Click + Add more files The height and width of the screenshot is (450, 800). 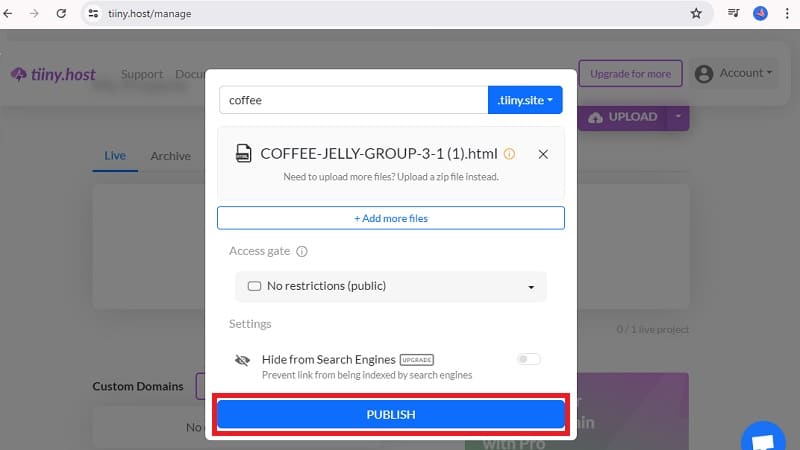tap(391, 218)
